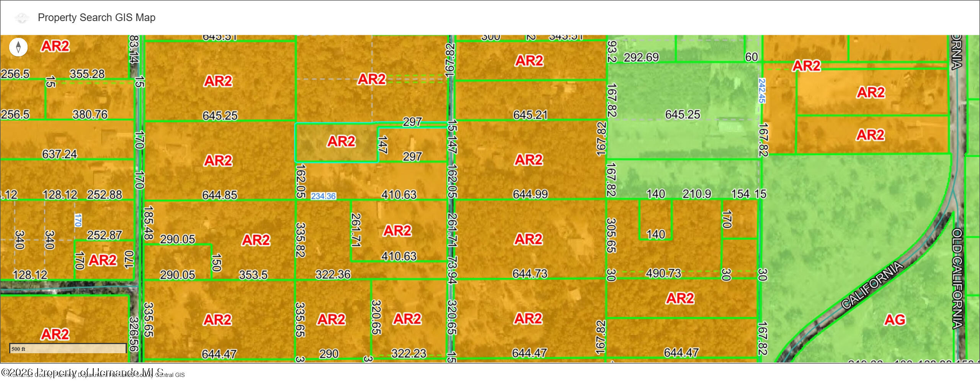Screen dimensions: 980x390
Task: Click the 353.5 parcel dimension
Action: tap(253, 275)
